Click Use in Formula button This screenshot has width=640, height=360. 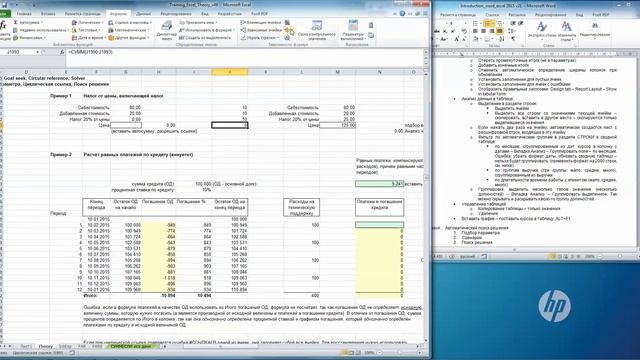point(207,30)
